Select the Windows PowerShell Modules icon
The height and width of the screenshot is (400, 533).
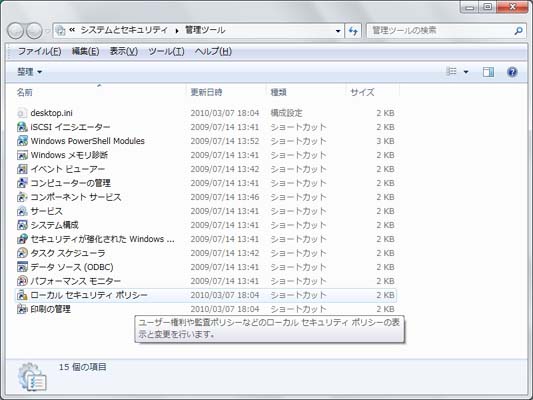coord(22,141)
